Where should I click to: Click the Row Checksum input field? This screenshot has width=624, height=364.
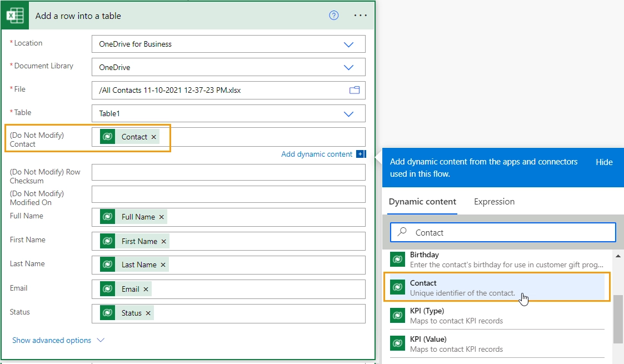coord(228,172)
